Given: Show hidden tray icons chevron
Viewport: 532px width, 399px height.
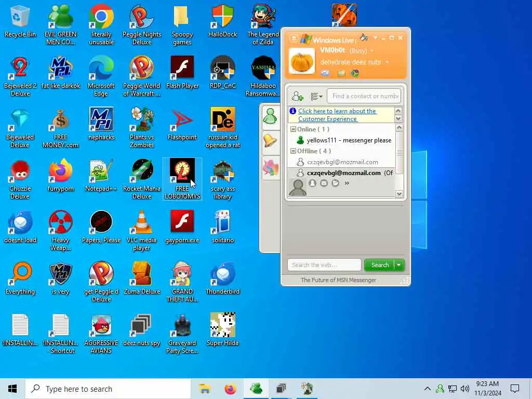Looking at the screenshot, I should pyautogui.click(x=428, y=389).
